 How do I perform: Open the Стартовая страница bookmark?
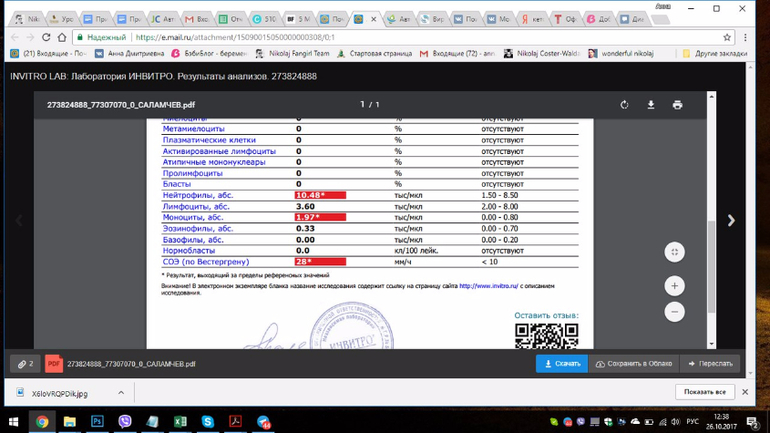click(375, 53)
